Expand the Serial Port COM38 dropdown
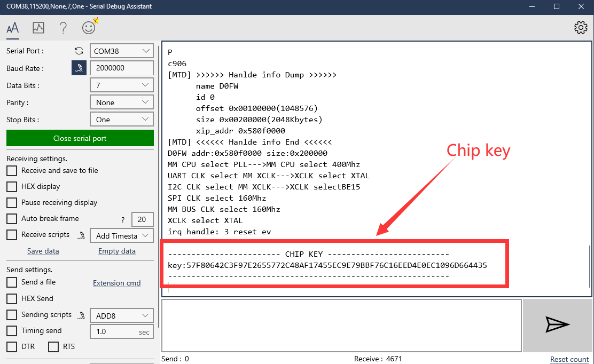 [122, 51]
